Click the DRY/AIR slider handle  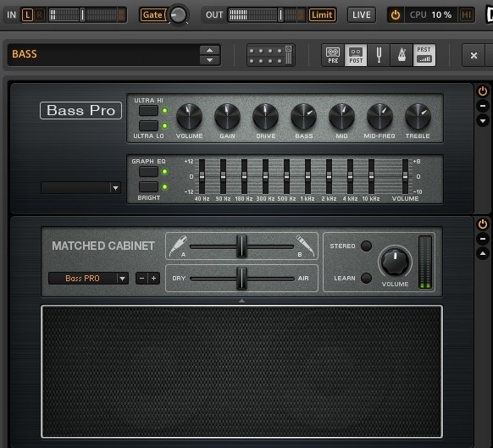(241, 279)
